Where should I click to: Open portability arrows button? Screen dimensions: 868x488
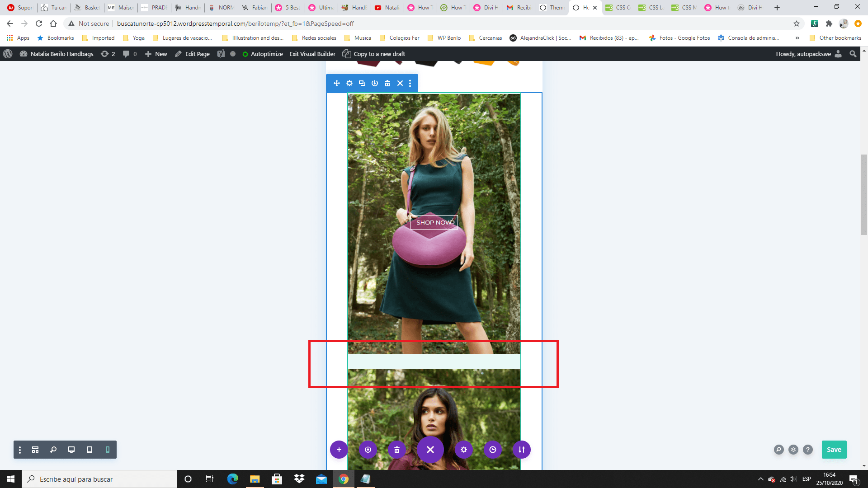click(522, 450)
